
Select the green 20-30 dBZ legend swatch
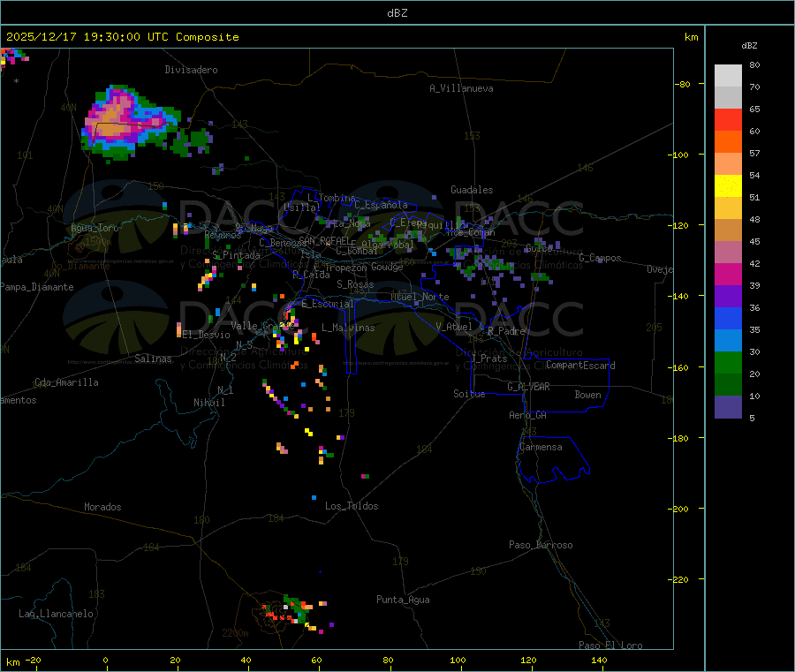(x=728, y=362)
